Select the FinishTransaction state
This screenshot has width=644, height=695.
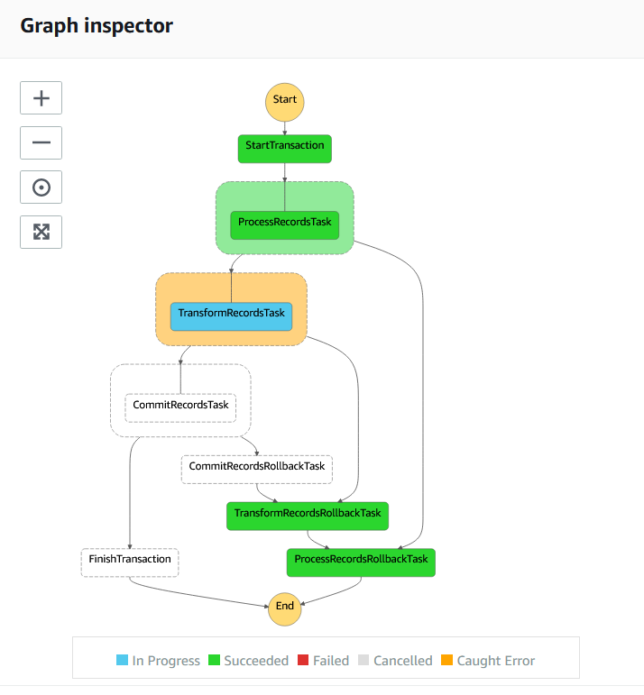point(129,562)
